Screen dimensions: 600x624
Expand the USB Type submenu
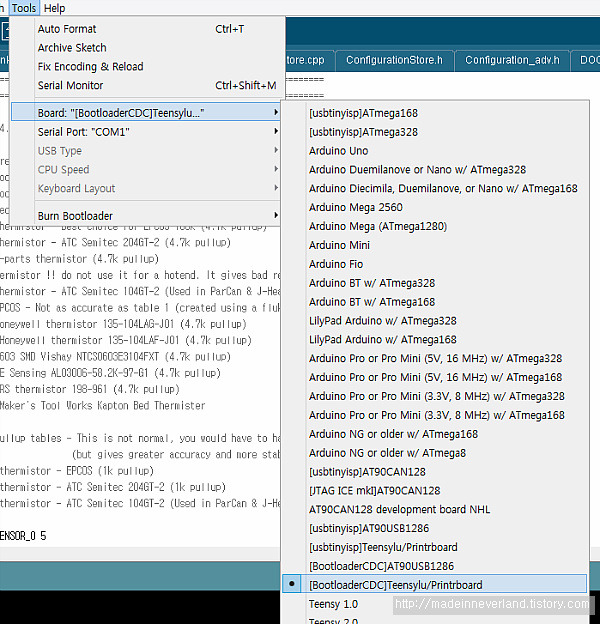146,151
